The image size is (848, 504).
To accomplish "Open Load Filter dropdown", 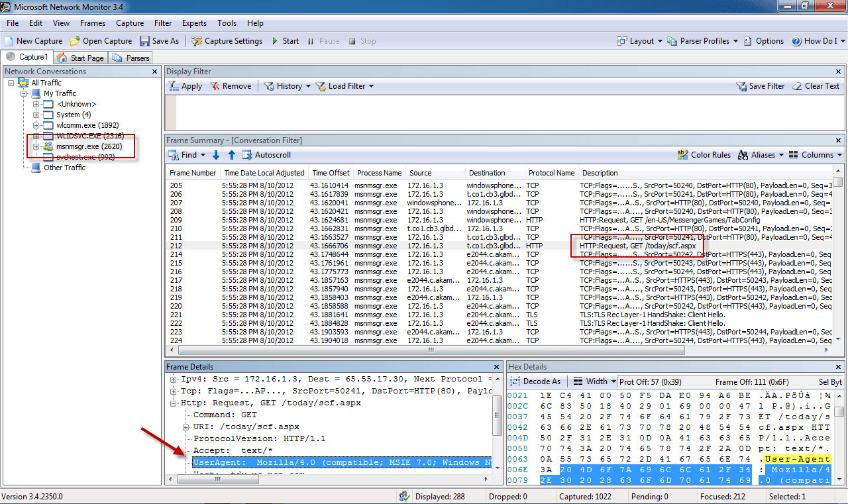I will (344, 86).
